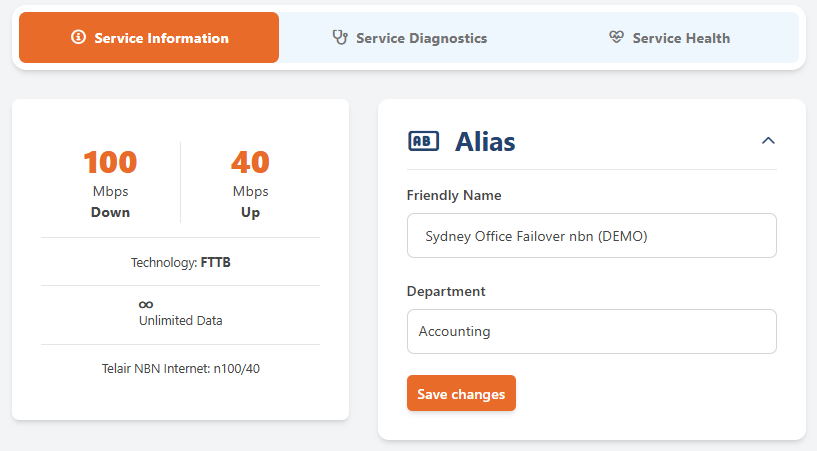Click the AB alias badge icon
Screen dimensions: 817x451
pos(423,141)
